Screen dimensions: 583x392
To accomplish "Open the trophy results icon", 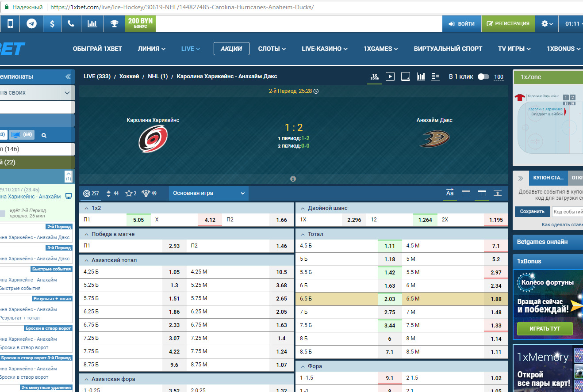I will pyautogui.click(x=114, y=23).
